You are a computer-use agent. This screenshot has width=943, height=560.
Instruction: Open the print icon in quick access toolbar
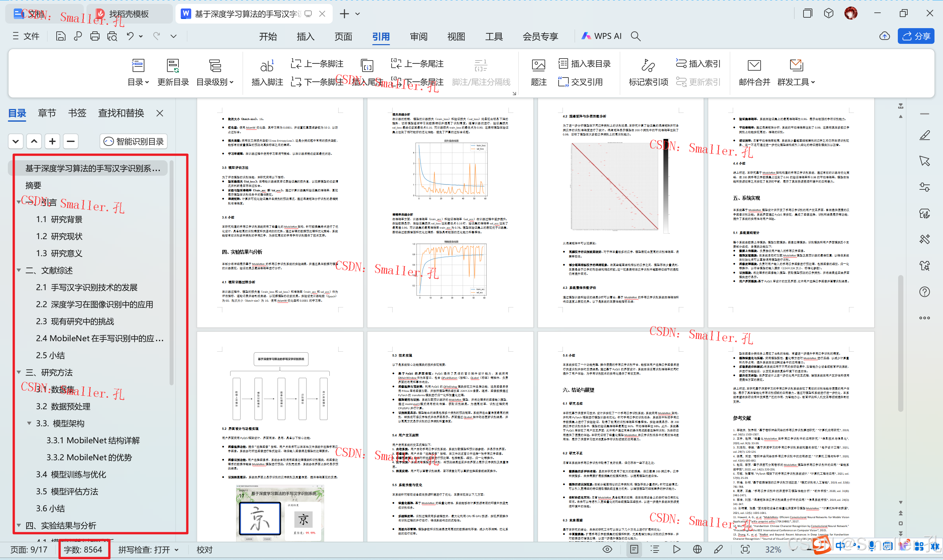pyautogui.click(x=95, y=36)
